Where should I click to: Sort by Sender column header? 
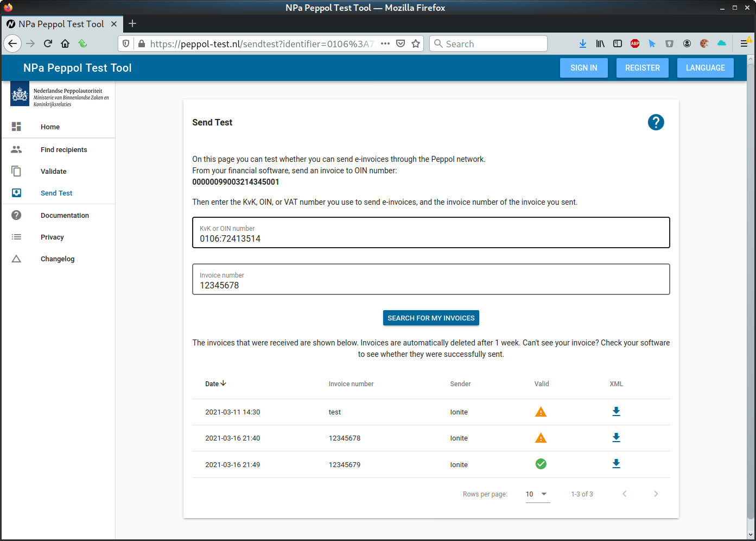460,383
